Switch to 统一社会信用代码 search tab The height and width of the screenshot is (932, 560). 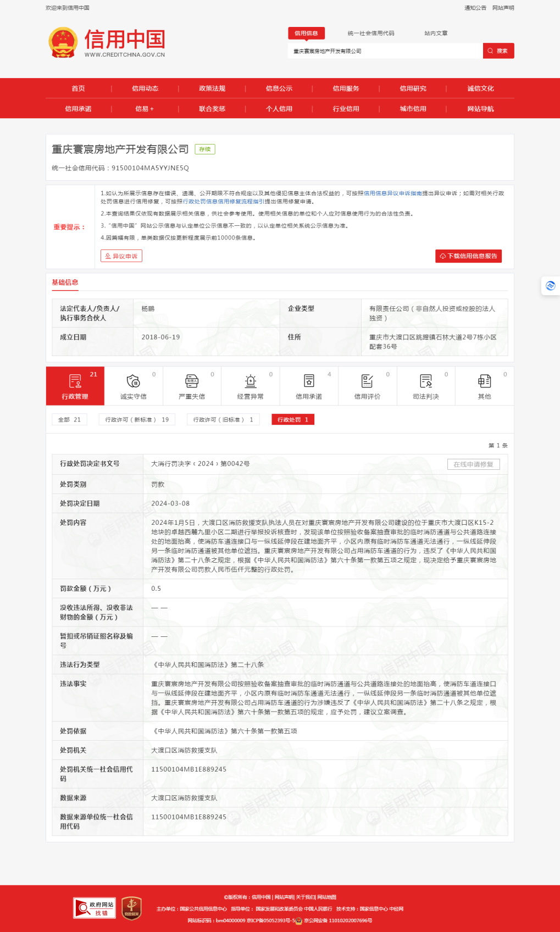(x=371, y=34)
